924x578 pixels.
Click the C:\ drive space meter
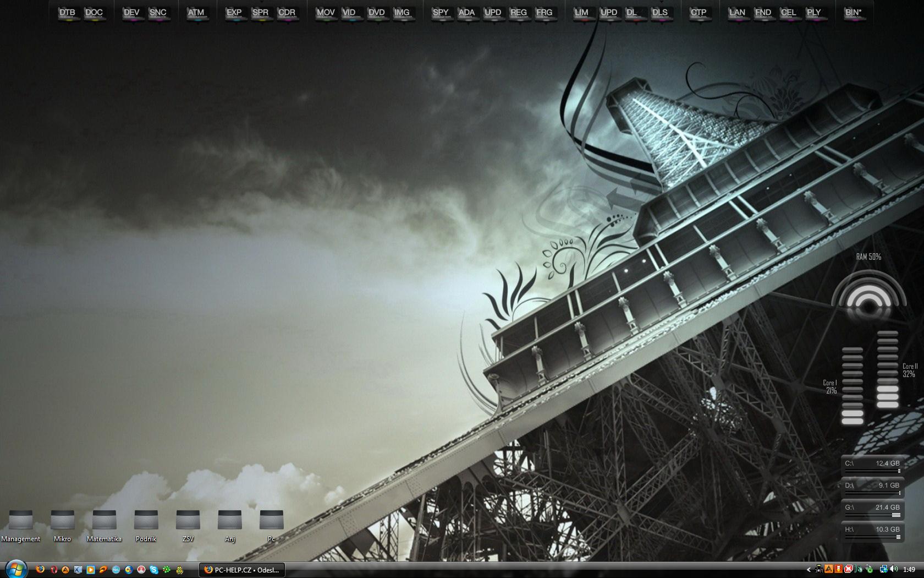click(872, 465)
